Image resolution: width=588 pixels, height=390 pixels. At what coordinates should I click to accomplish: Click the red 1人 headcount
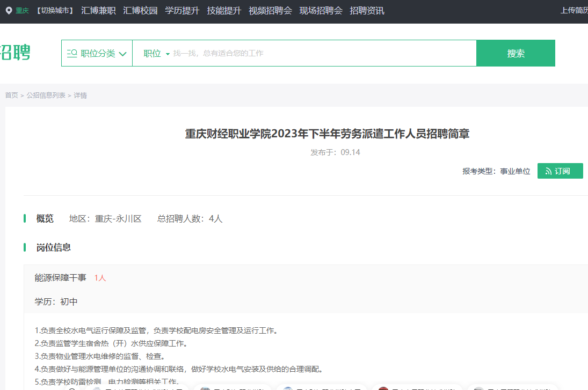click(100, 277)
